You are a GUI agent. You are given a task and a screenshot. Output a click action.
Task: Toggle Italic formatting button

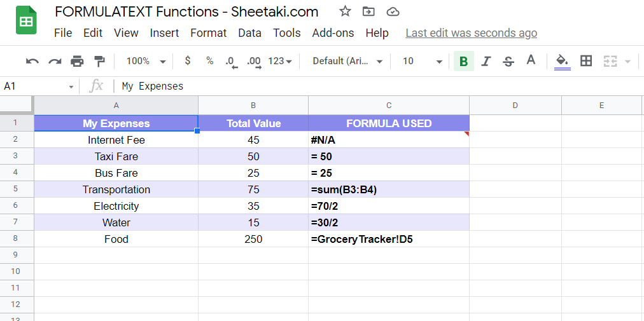coord(486,61)
